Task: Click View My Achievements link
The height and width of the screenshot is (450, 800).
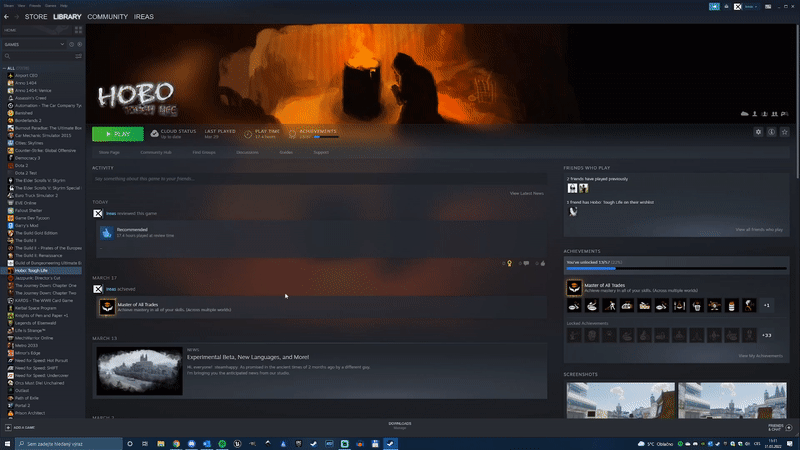Action: point(760,356)
